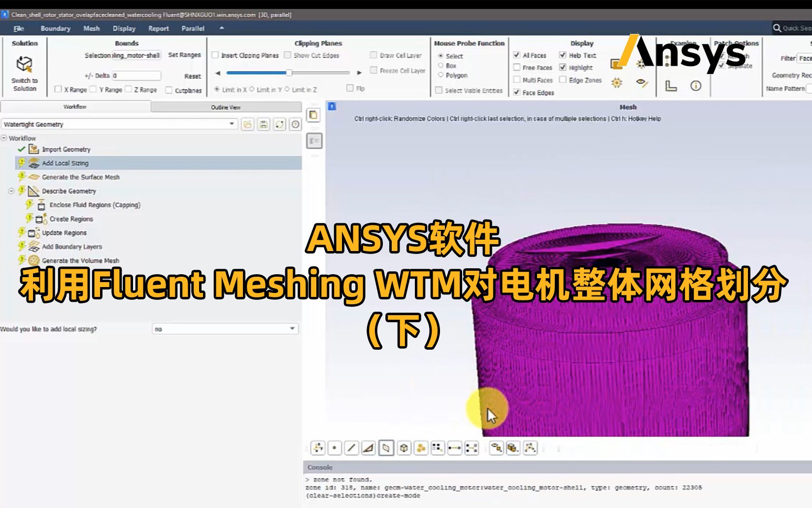
Task: Save the current workflow
Action: [x=265, y=124]
